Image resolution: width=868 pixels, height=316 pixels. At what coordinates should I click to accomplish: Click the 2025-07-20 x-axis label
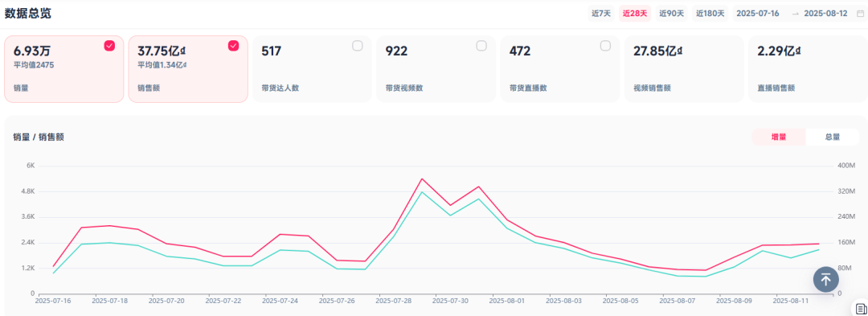click(x=166, y=301)
